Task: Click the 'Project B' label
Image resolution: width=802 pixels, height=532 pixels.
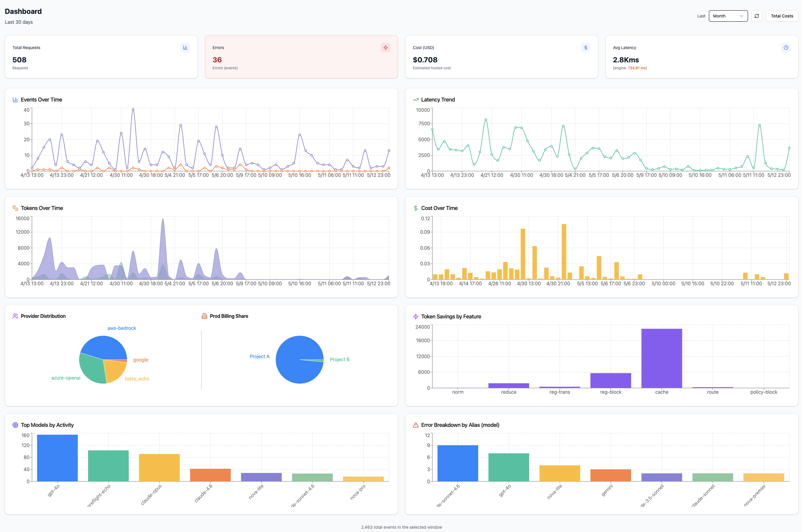Action: click(x=339, y=359)
